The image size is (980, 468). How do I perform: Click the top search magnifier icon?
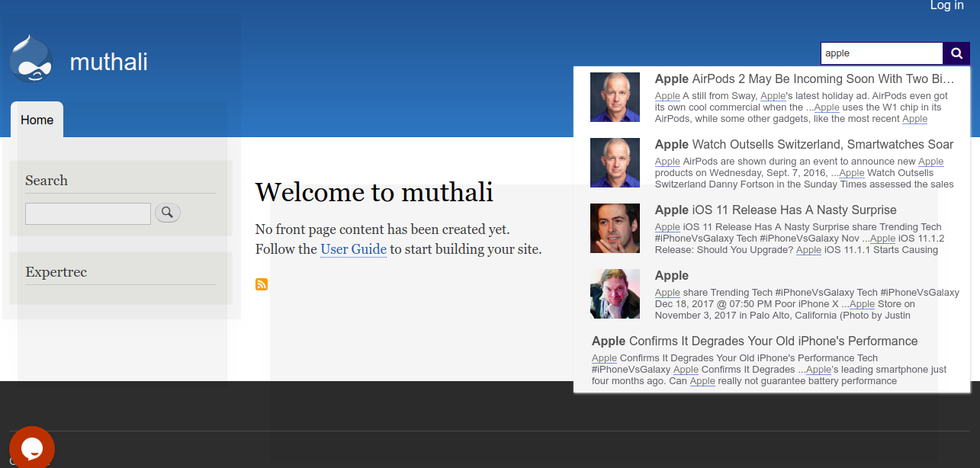click(956, 53)
